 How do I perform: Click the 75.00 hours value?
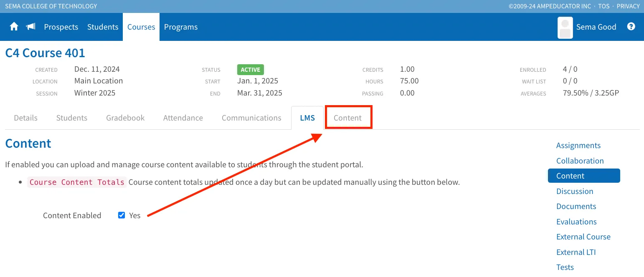point(409,81)
